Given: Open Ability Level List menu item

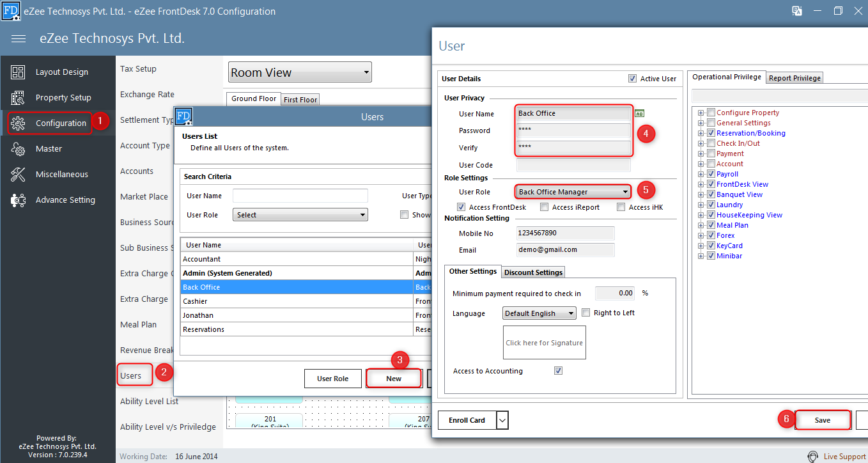Looking at the screenshot, I should click(x=150, y=401).
